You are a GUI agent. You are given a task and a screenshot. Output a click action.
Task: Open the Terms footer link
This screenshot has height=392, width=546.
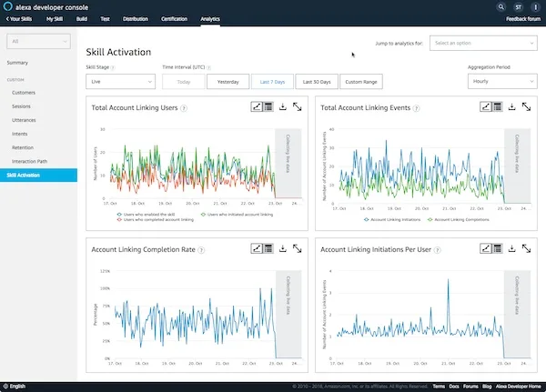point(439,387)
